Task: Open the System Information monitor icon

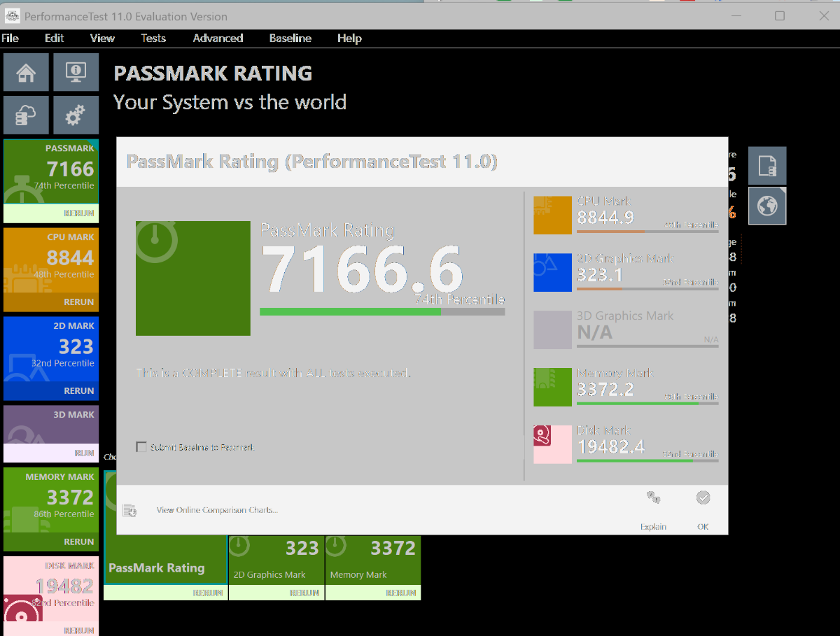Action: coord(76,72)
